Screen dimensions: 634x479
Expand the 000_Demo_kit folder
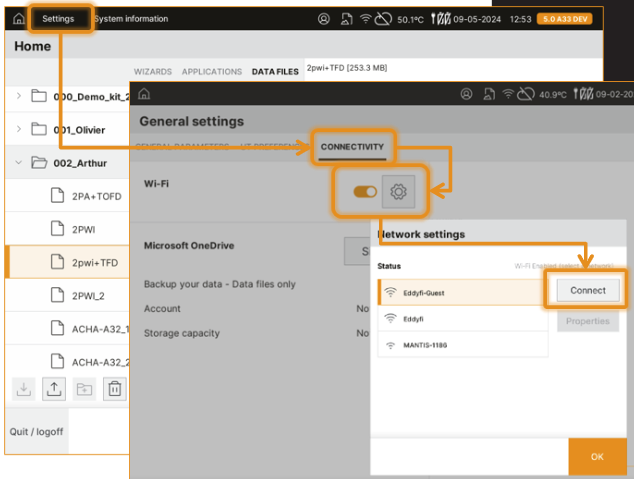tap(19, 96)
